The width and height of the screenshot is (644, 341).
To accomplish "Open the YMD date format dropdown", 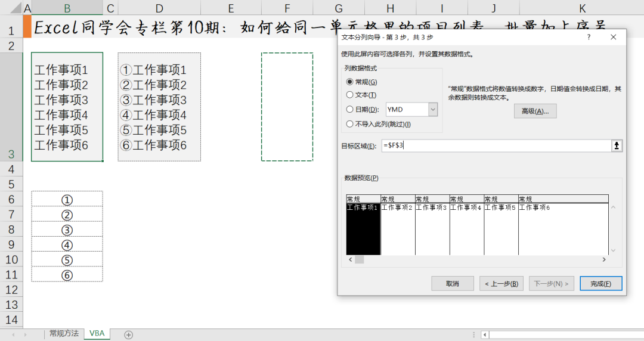I will (433, 109).
